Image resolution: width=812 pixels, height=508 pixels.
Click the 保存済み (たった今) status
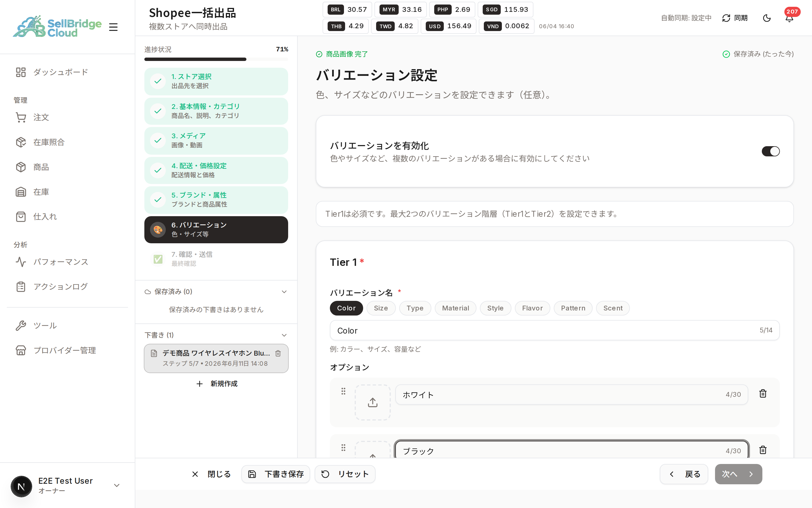click(758, 54)
